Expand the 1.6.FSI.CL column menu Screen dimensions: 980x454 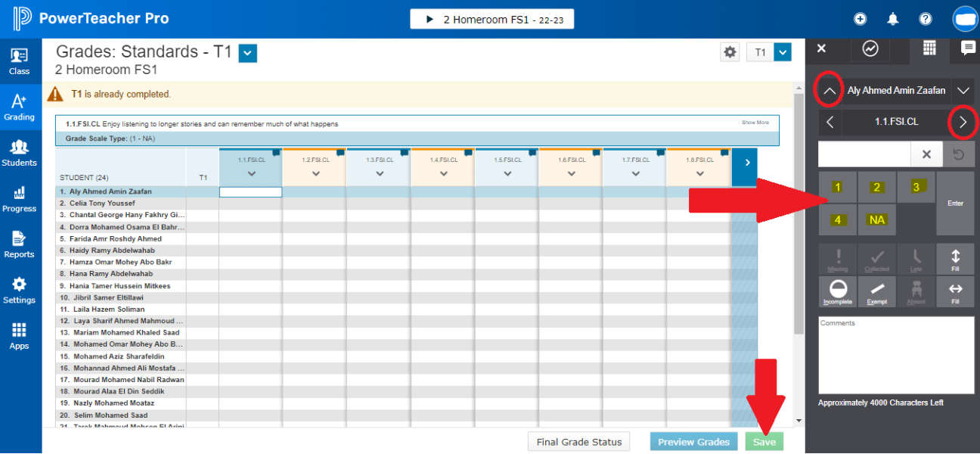click(x=572, y=174)
